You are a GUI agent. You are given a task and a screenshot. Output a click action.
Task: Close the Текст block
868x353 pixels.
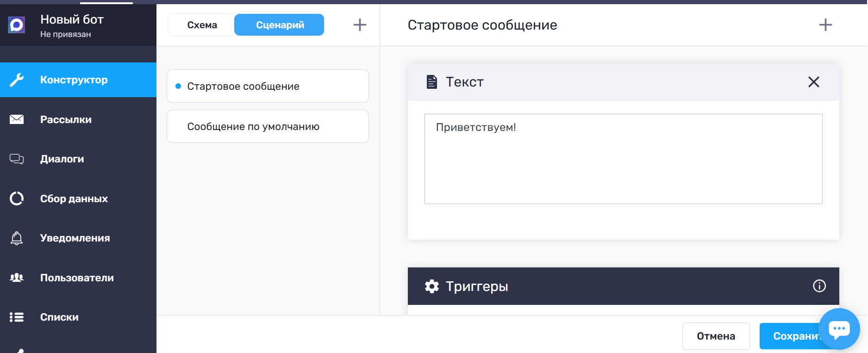pos(814,82)
